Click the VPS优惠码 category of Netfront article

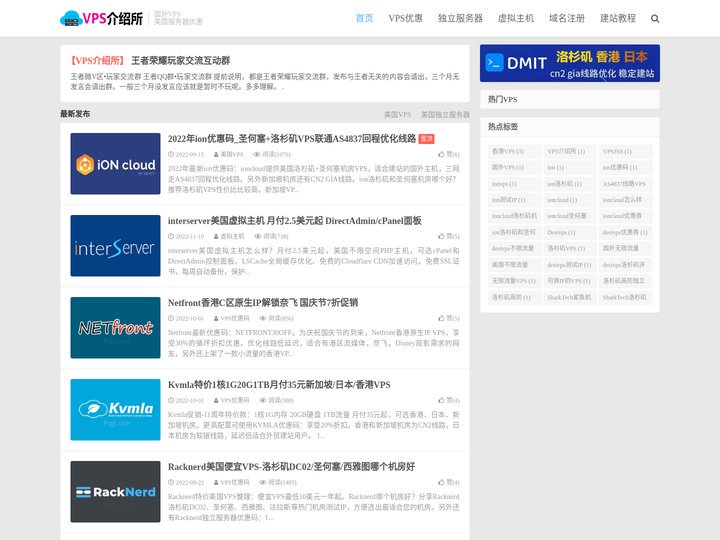coord(235,318)
